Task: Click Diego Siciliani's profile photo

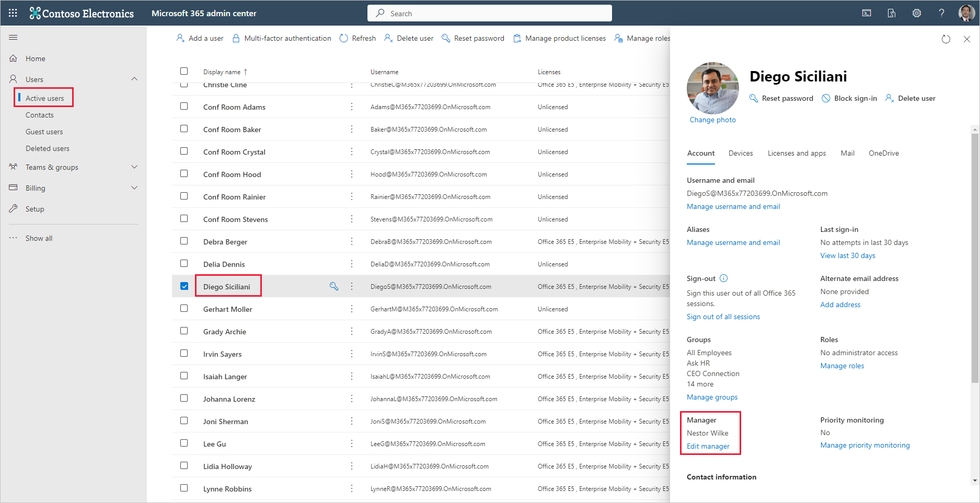Action: pos(712,88)
